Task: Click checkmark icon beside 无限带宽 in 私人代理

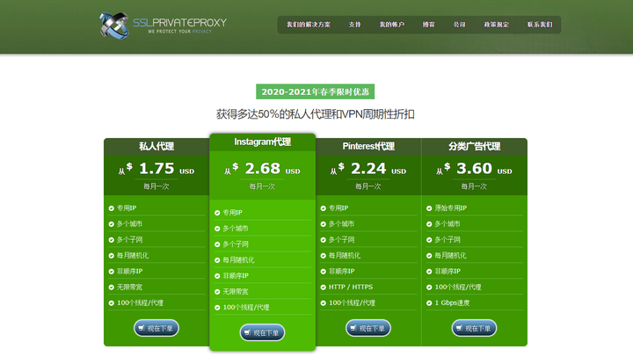Action: click(112, 288)
